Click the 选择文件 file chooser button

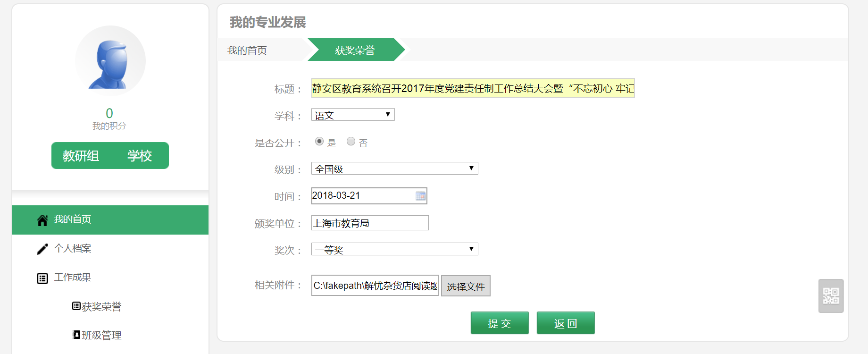point(466,286)
